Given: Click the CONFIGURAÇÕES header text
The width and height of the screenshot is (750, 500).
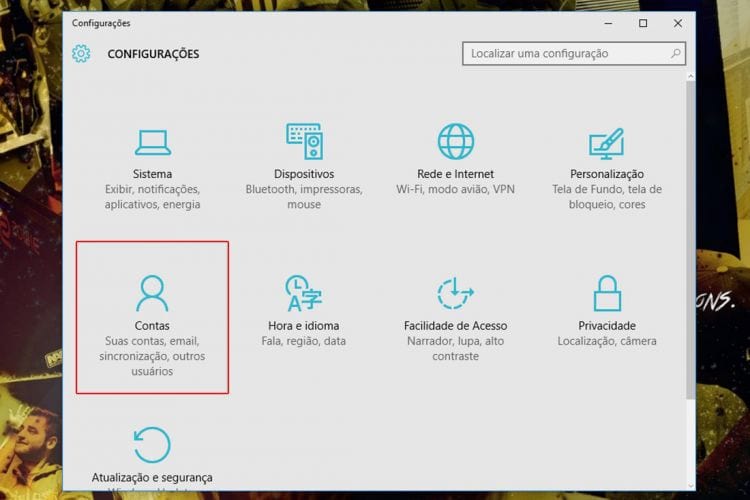Looking at the screenshot, I should point(153,54).
